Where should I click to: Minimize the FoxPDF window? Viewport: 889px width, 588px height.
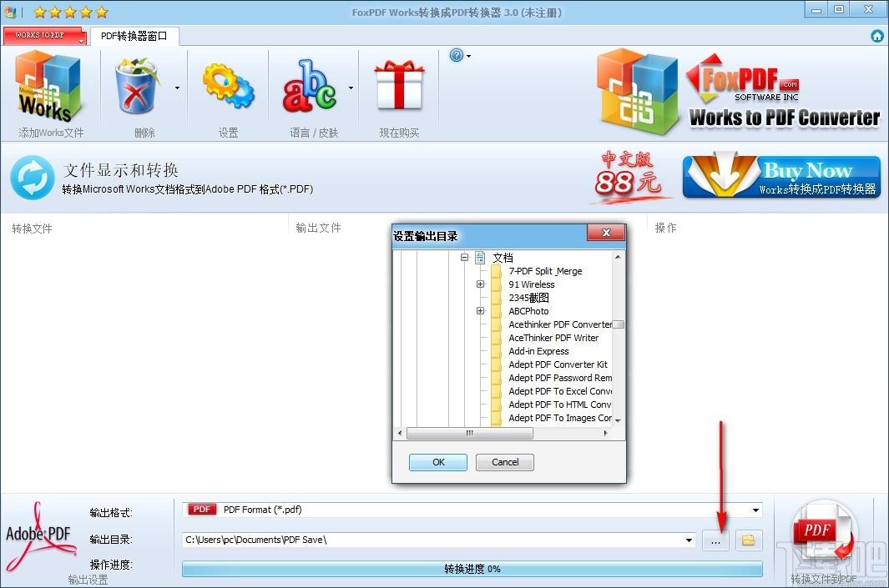click(816, 10)
